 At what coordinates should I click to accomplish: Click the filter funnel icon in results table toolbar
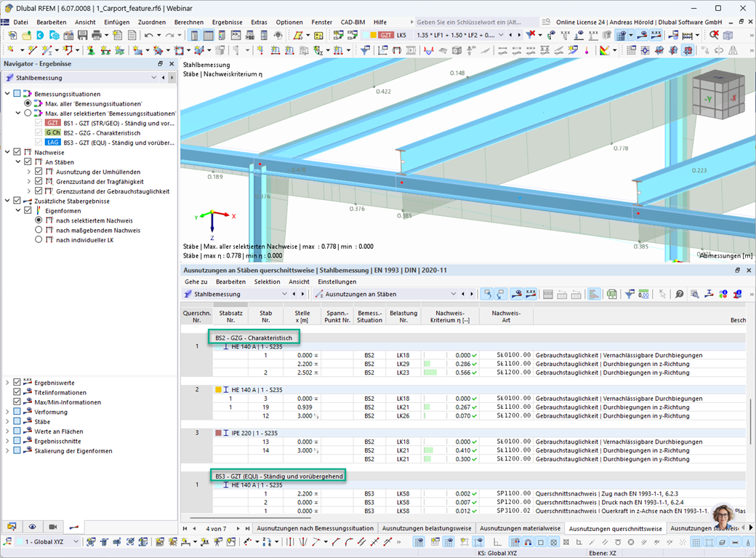[x=630, y=294]
